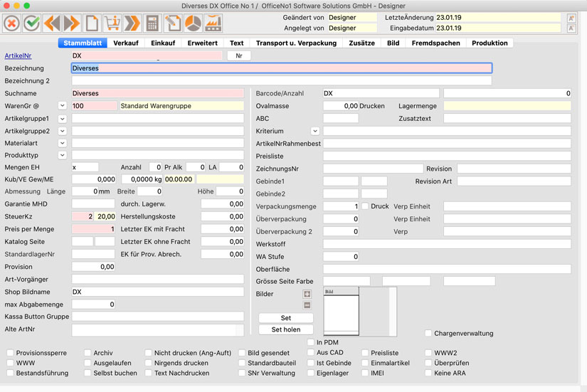Focus the Suchname field
This screenshot has width=587, height=392.
pos(158,93)
